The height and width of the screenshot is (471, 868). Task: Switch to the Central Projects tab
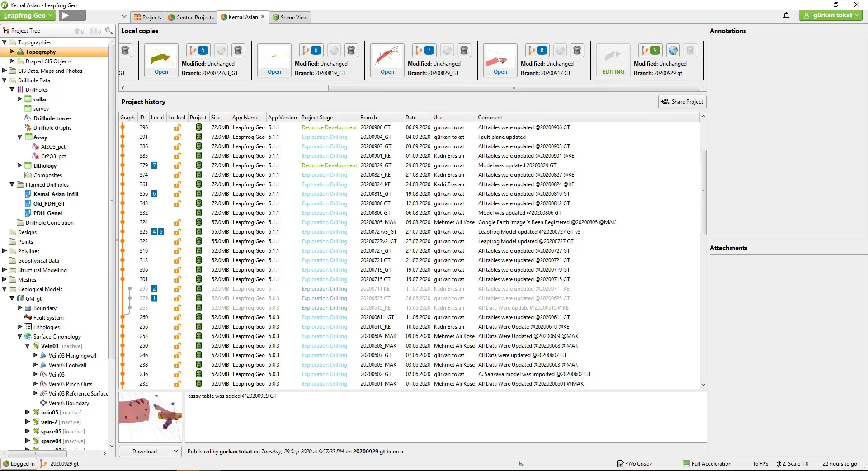(x=191, y=17)
